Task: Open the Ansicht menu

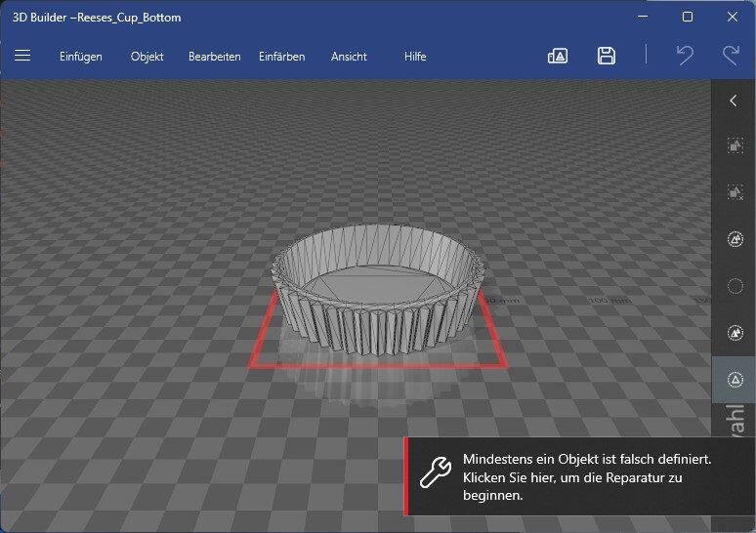Action: click(349, 57)
